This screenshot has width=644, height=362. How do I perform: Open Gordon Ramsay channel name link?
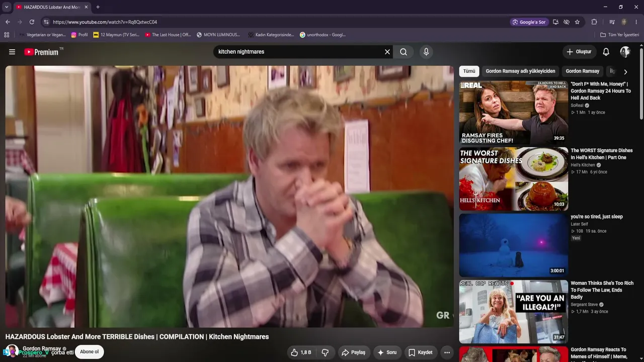click(x=42, y=348)
